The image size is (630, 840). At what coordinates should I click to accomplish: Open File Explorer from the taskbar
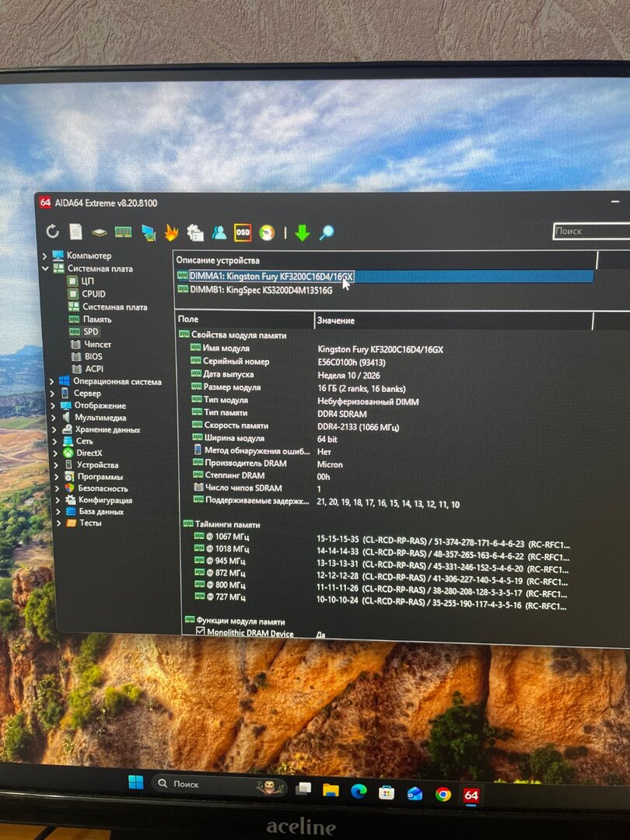pyautogui.click(x=331, y=789)
